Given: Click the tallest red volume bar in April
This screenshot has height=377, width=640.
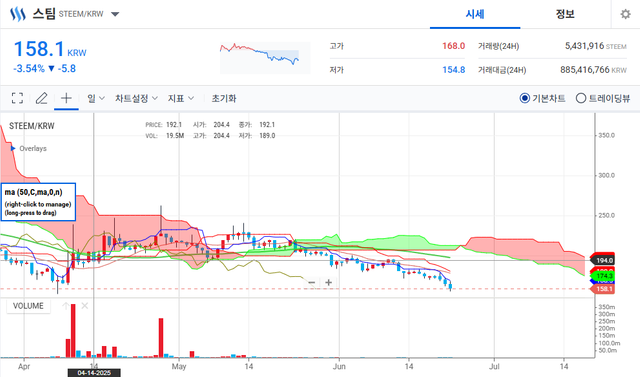Looking at the screenshot, I should click(x=73, y=330).
